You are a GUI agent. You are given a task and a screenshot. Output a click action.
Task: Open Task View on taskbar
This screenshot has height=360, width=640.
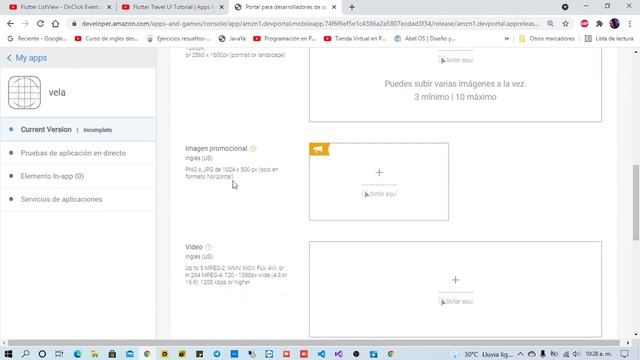(x=59, y=354)
